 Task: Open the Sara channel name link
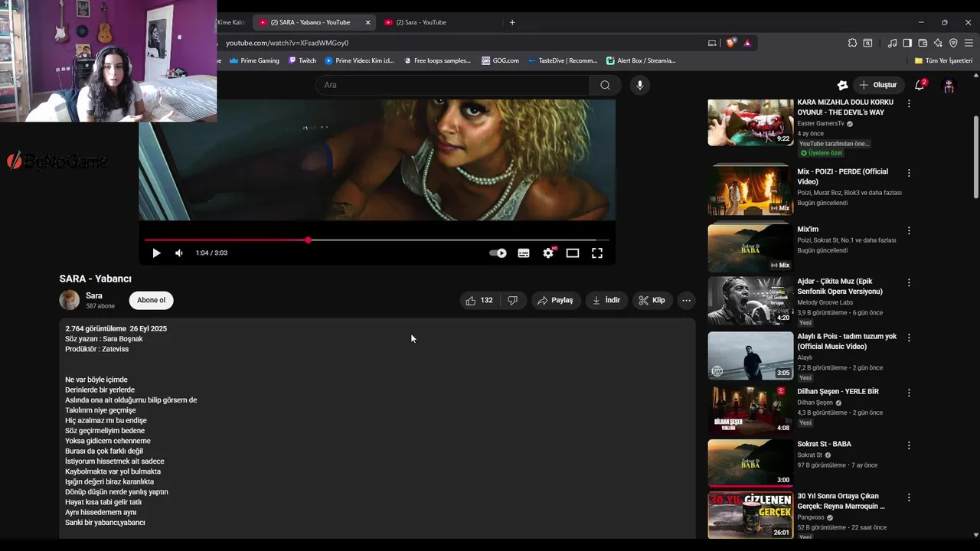(94, 295)
